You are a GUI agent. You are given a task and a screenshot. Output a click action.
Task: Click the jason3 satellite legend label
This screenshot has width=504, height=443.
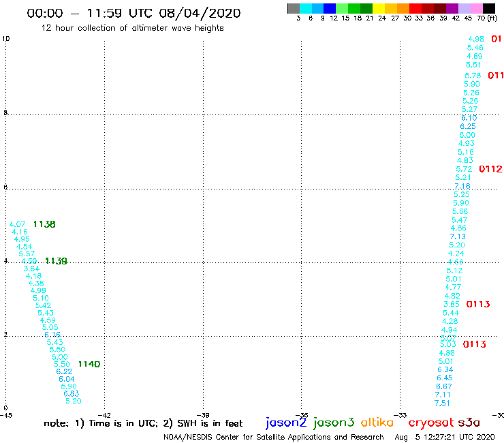click(x=334, y=423)
